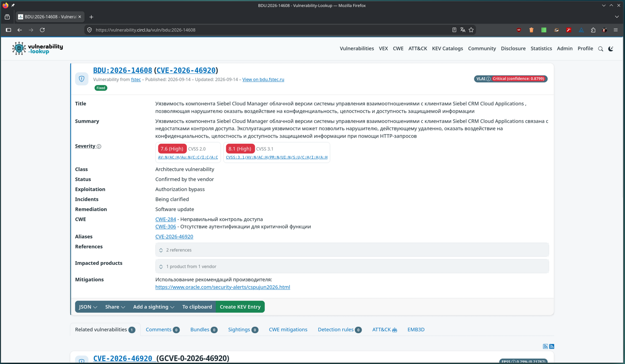Close the BDU:2026-14608 tab
This screenshot has height=364, width=625.
coord(80,17)
